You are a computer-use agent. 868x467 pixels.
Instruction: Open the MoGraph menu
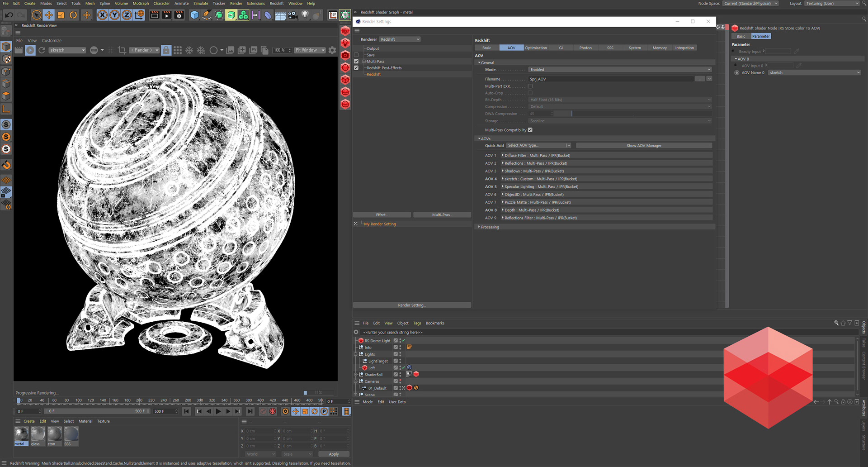(x=141, y=3)
